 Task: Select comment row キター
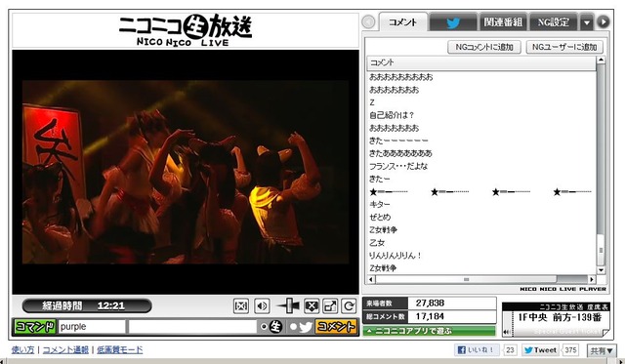[x=481, y=204]
